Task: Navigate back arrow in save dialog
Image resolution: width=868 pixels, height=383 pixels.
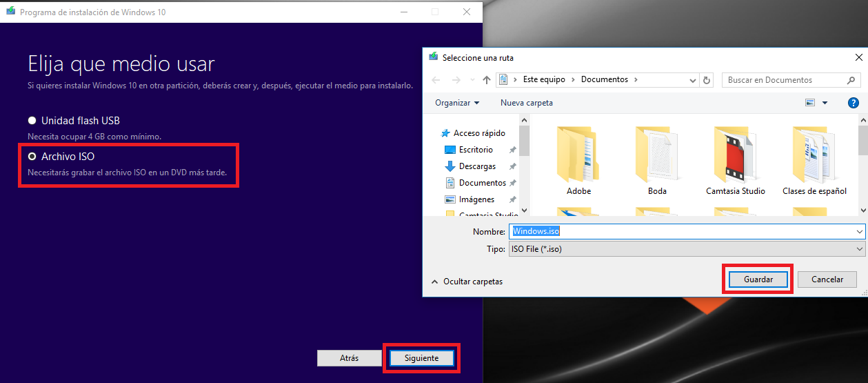Action: click(436, 80)
